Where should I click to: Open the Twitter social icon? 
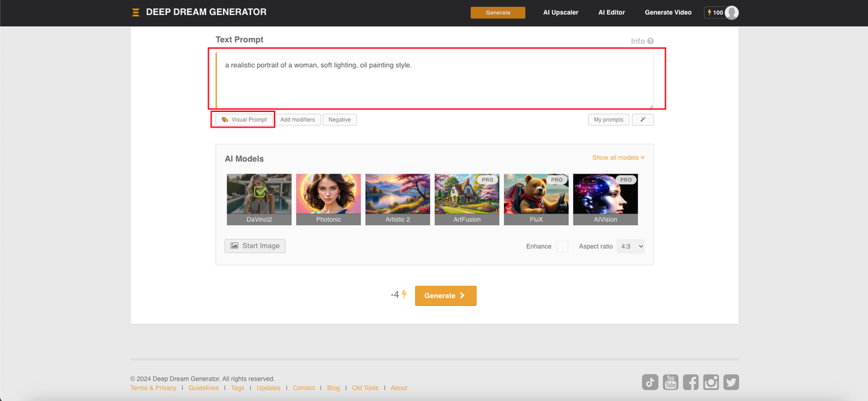[731, 382]
